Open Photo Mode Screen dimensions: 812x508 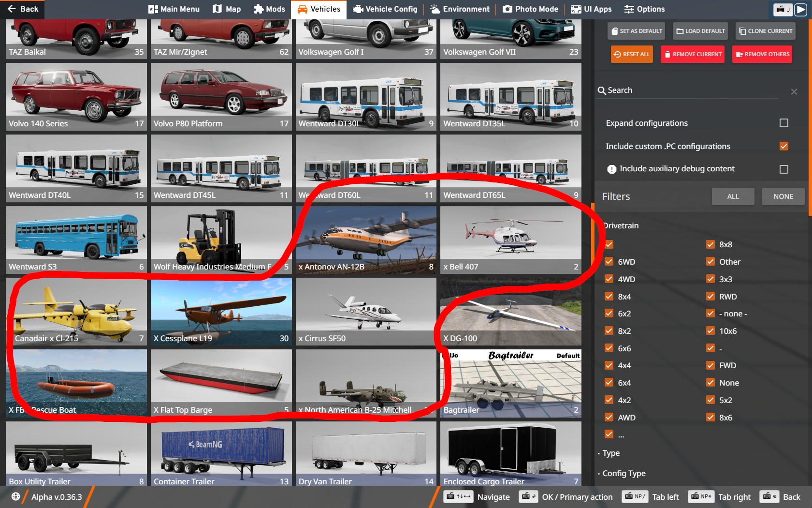[530, 9]
